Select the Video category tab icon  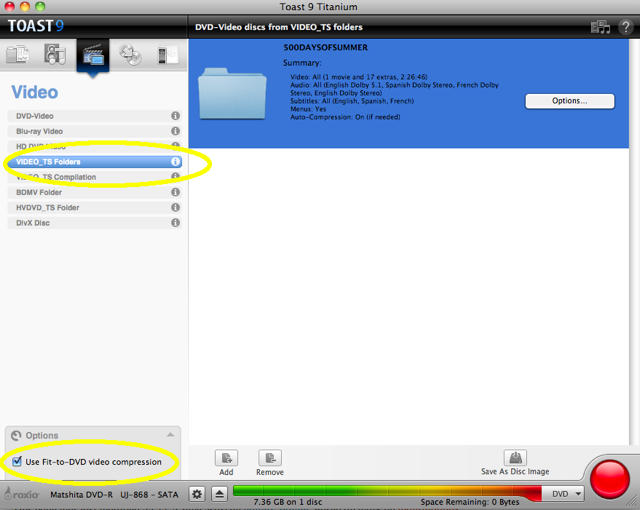[x=93, y=55]
